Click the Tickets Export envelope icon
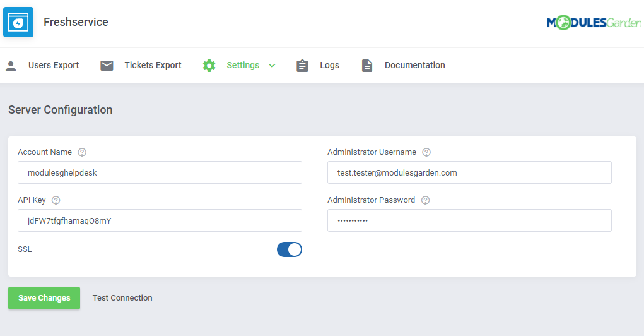 click(x=107, y=66)
